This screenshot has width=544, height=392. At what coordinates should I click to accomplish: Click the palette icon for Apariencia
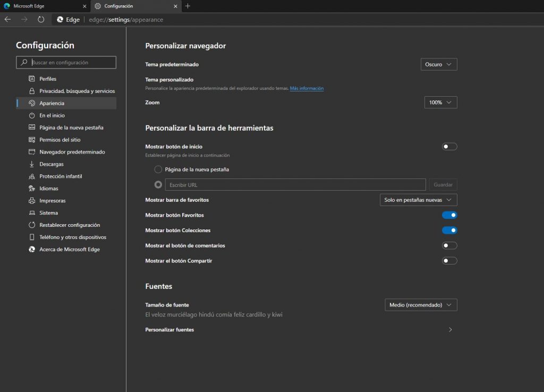coord(32,103)
